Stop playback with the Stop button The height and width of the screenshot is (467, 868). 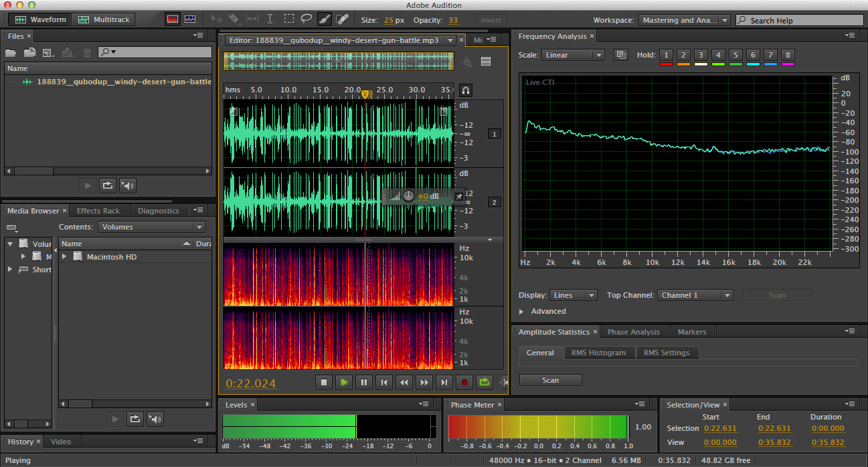324,382
